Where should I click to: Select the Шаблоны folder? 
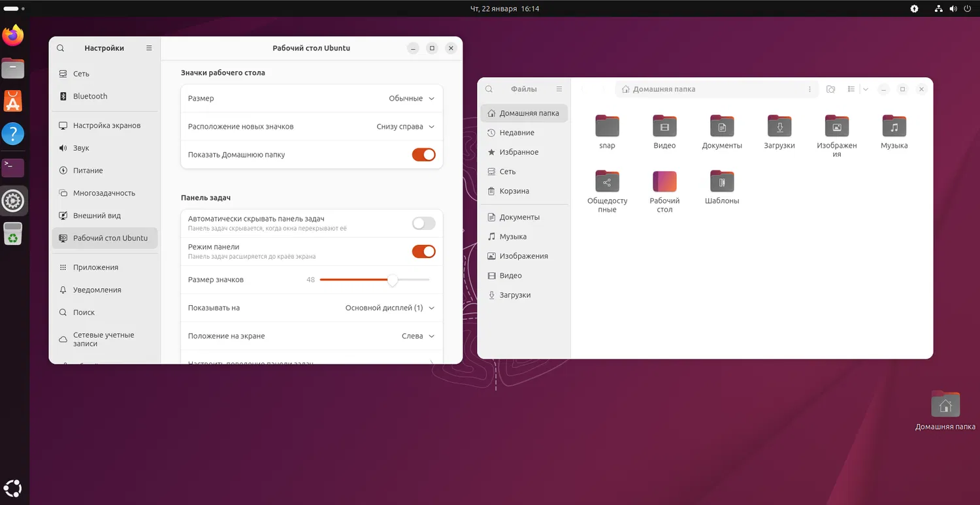point(722,187)
